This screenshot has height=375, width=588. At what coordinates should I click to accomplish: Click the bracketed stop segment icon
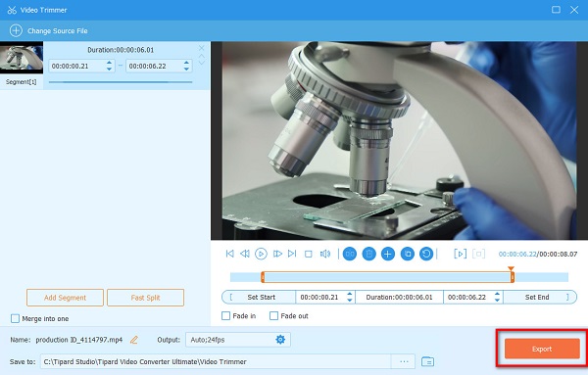point(479,254)
